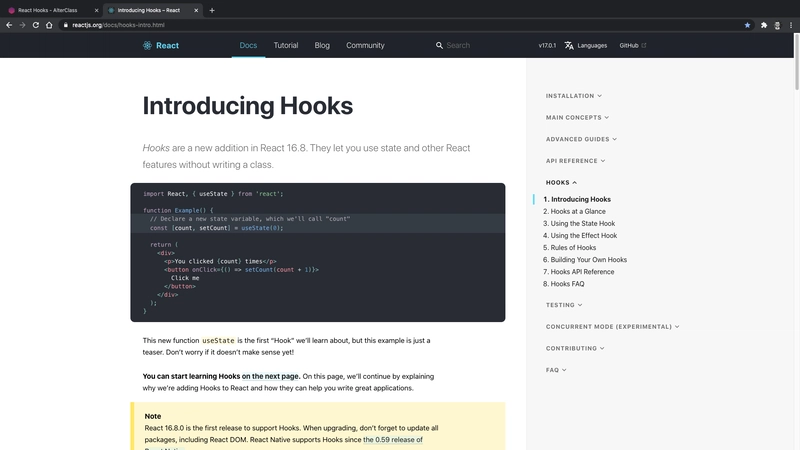Expand the Contributing sidebar section
Screen dimensions: 800x450
point(575,348)
